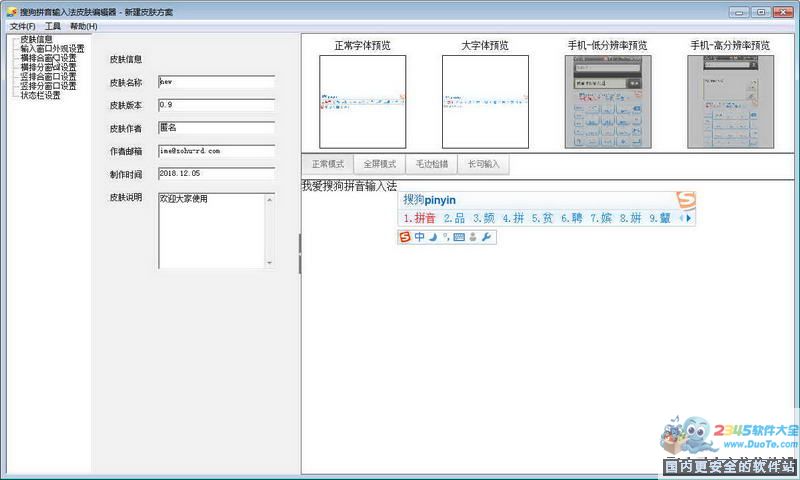Maximize the skin editor window

(761, 12)
